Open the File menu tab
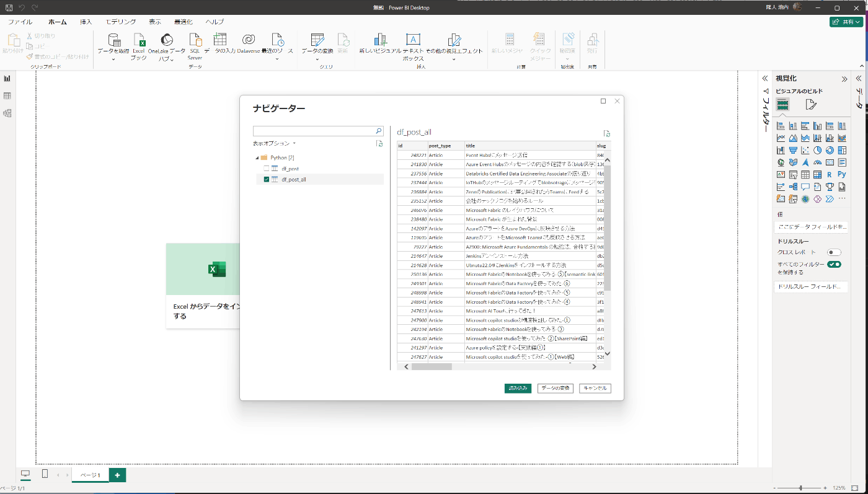 point(20,22)
